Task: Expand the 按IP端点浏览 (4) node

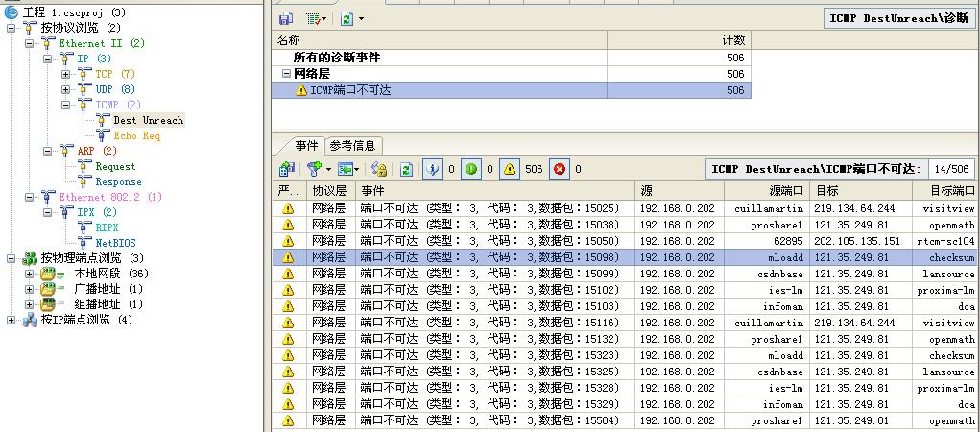Action: pyautogui.click(x=11, y=320)
